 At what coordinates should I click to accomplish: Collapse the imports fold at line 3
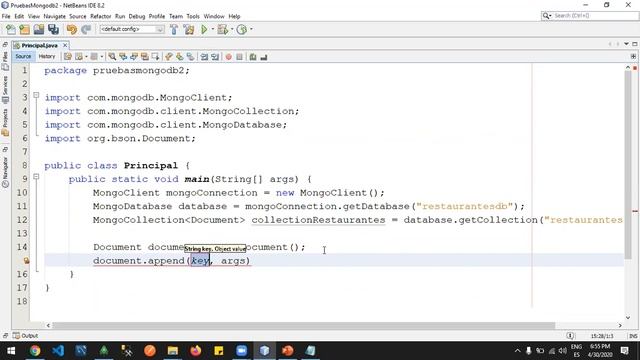tap(36, 95)
